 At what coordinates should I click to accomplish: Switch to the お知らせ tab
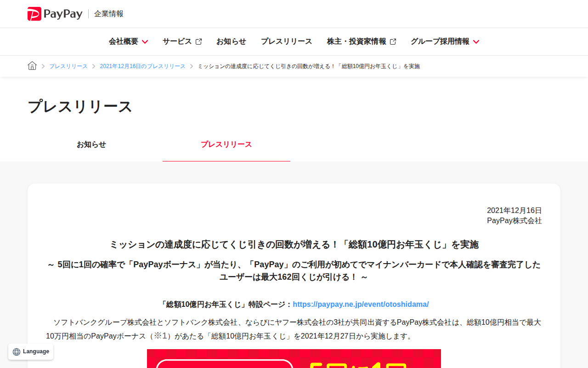click(x=91, y=144)
